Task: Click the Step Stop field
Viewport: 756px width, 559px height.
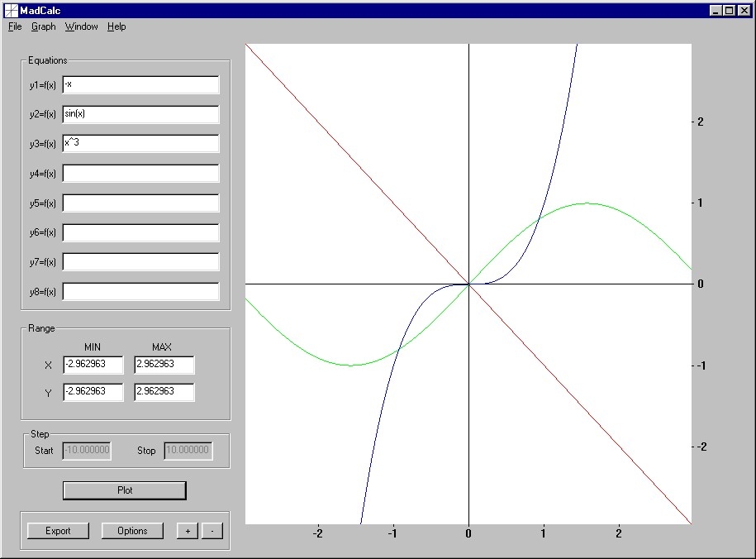Action: point(188,451)
